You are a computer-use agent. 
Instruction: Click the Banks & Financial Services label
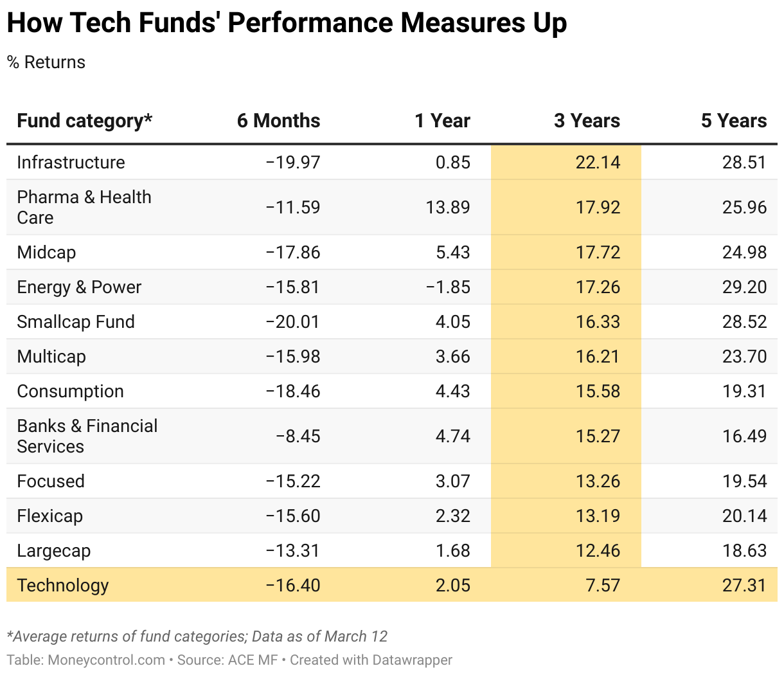(x=87, y=436)
